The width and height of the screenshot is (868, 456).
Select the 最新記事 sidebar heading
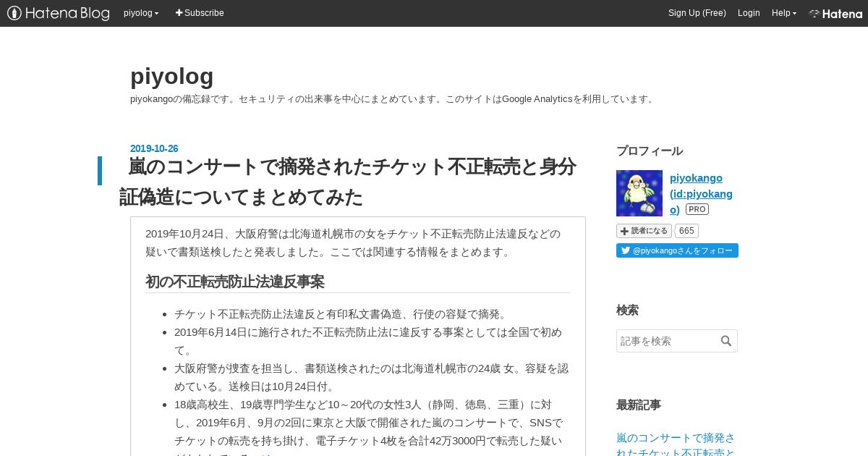click(639, 405)
